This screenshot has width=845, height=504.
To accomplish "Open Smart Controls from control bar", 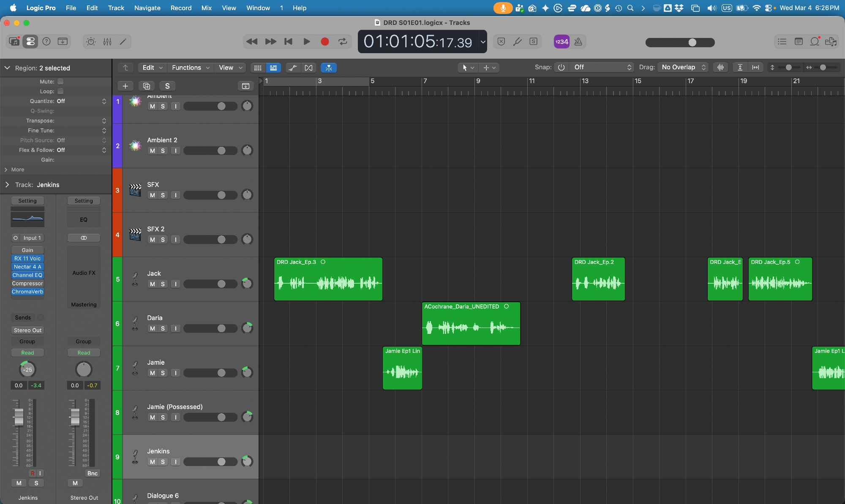I will [x=91, y=41].
